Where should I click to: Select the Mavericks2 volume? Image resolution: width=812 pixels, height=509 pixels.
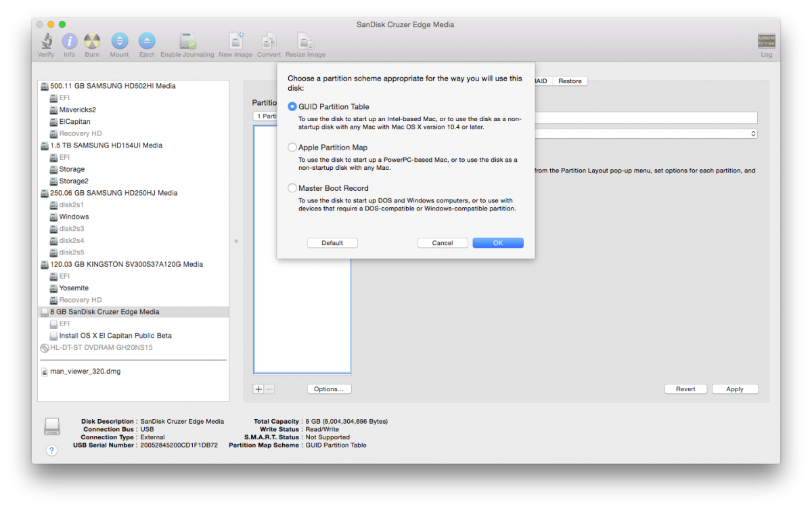(134, 110)
